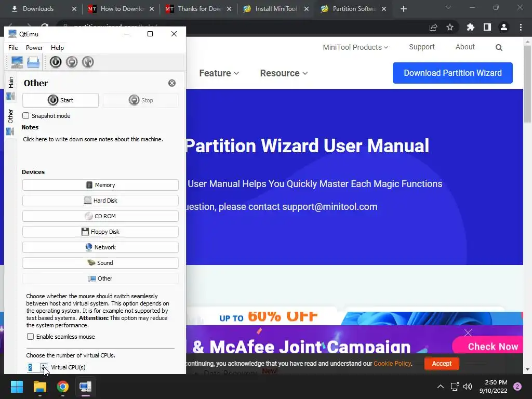The width and height of the screenshot is (532, 399).
Task: Click the disabled Stop button
Action: [141, 100]
